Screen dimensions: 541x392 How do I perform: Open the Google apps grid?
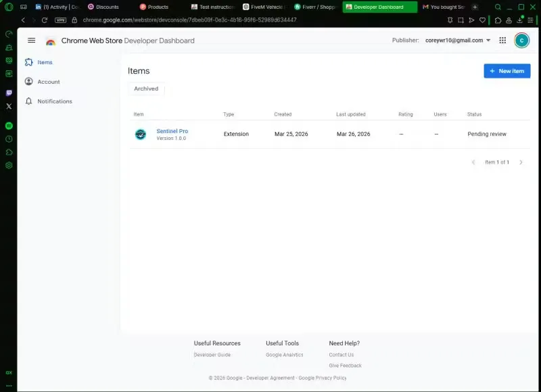502,41
